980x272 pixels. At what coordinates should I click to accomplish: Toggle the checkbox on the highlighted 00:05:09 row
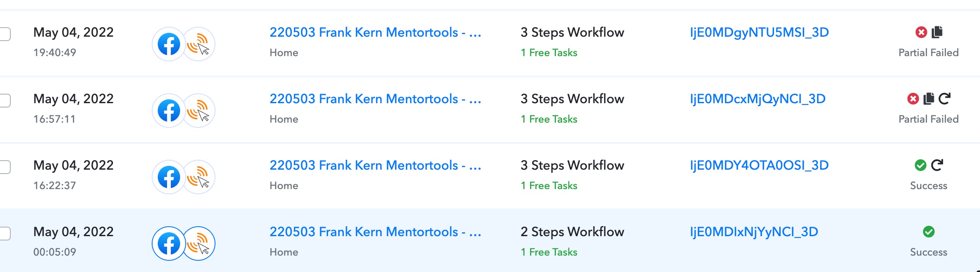coord(4,234)
